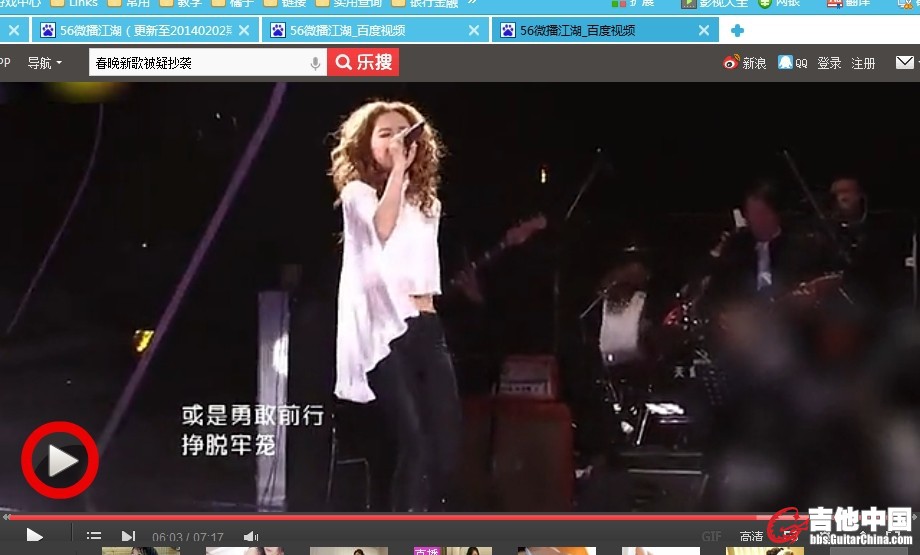Expand the 导航 navigation dropdown
Image resolution: width=920 pixels, height=555 pixels.
(x=44, y=63)
